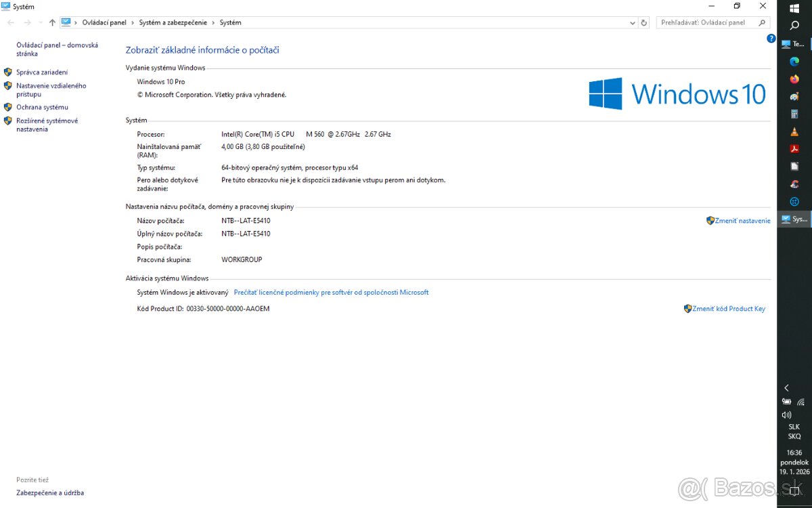This screenshot has height=508, width=812.
Task: Open Rozšírené systémové nastavenia
Action: tap(47, 125)
